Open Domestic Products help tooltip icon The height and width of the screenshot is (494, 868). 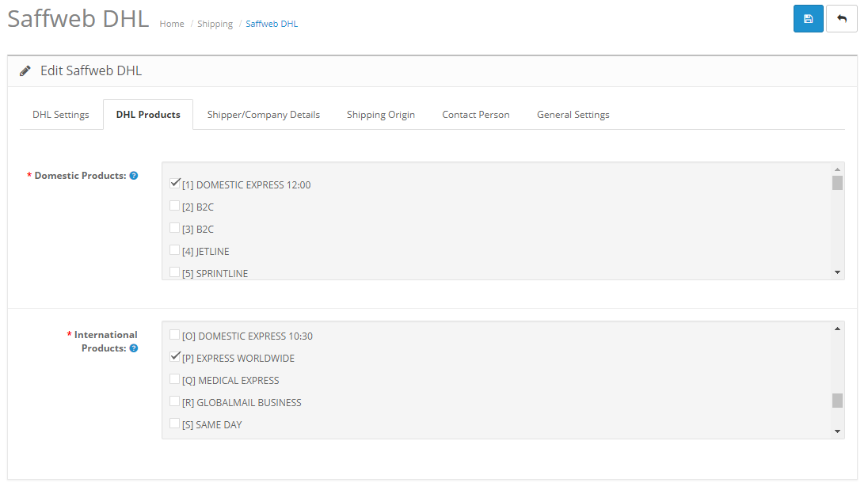(133, 176)
